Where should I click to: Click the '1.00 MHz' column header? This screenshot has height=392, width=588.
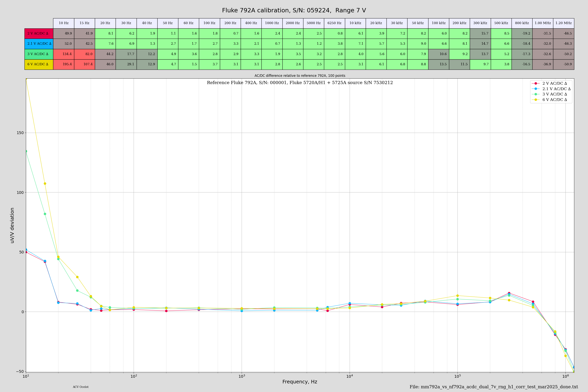click(x=543, y=23)
